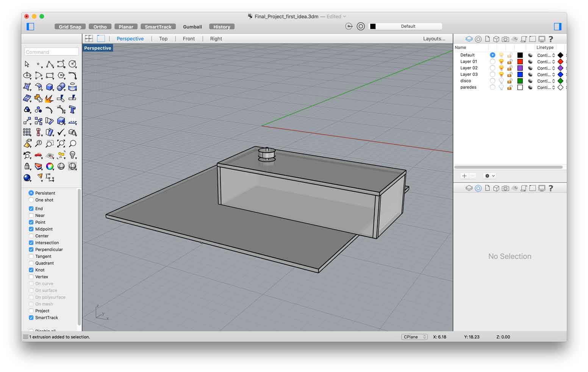Toggle the Midpoint snap checkbox
Screen dimensions: 588x372
[x=31, y=229]
